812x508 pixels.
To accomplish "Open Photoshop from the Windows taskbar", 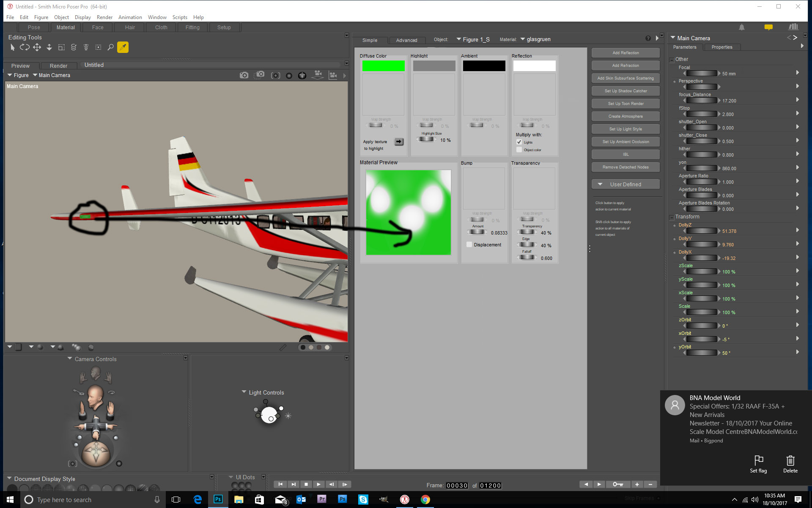I will click(x=218, y=500).
